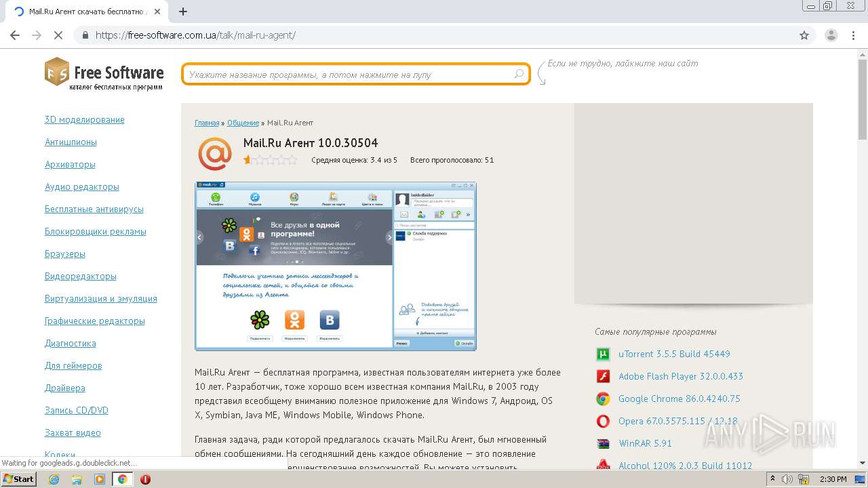This screenshot has height=488, width=868.
Task: Go to Общение breadcrumb category
Action: coord(243,123)
